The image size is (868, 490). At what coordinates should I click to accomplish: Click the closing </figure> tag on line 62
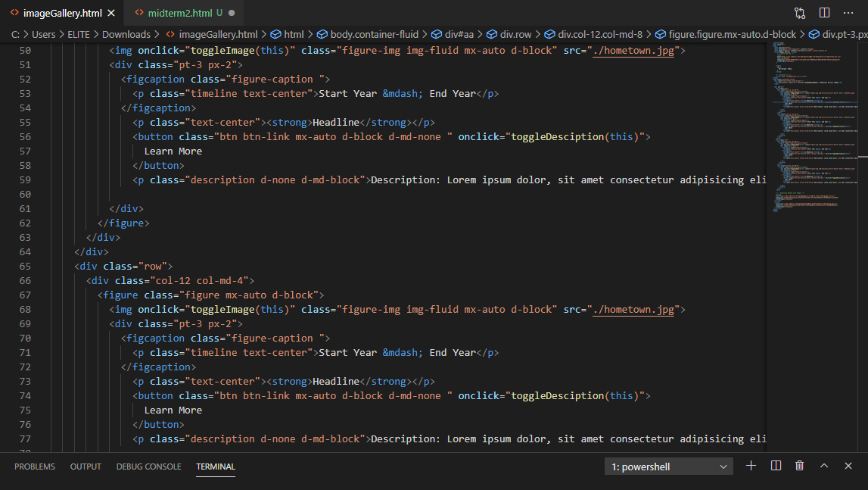pyautogui.click(x=123, y=223)
